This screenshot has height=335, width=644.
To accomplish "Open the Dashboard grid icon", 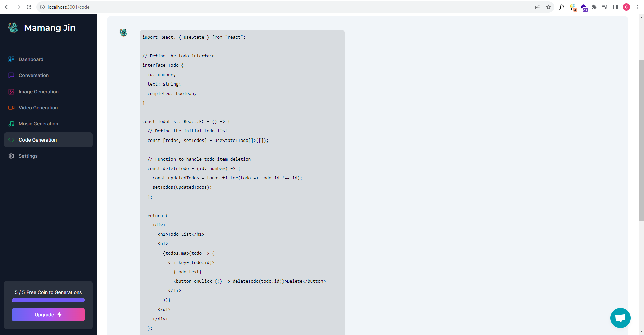I will pyautogui.click(x=11, y=59).
